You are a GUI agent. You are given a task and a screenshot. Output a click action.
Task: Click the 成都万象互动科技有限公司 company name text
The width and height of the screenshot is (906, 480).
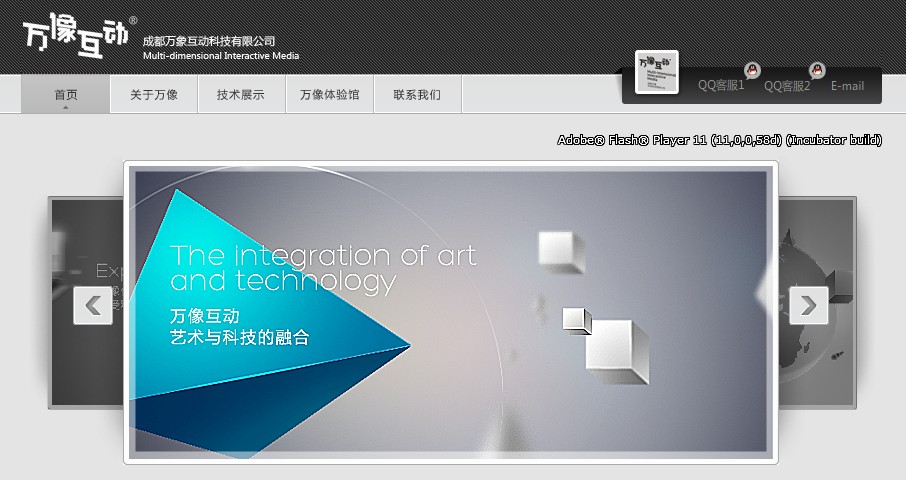[x=209, y=41]
